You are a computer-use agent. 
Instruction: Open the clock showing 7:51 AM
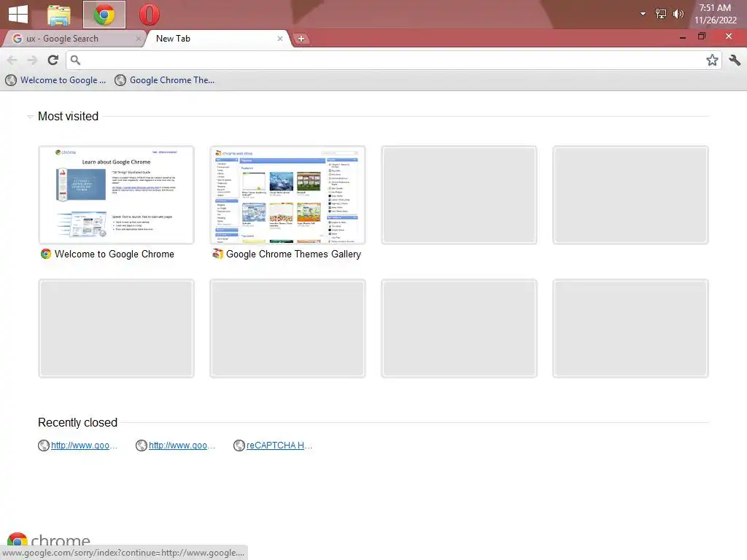(715, 14)
